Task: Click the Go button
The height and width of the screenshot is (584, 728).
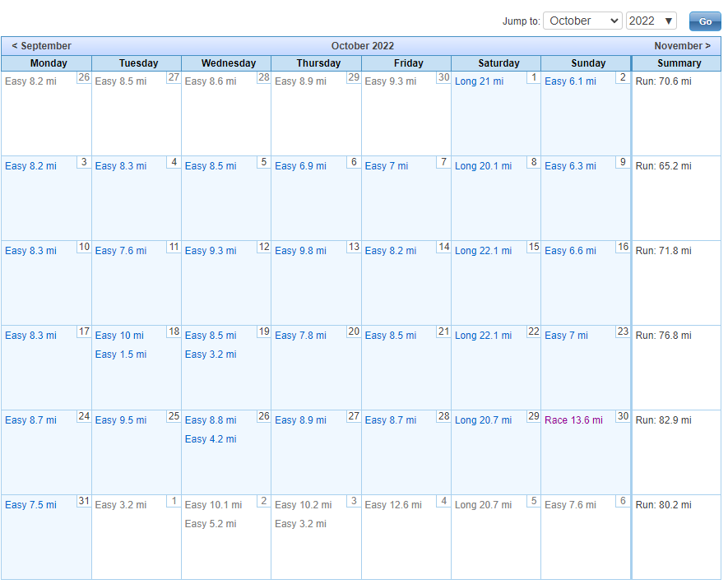Action: click(704, 21)
